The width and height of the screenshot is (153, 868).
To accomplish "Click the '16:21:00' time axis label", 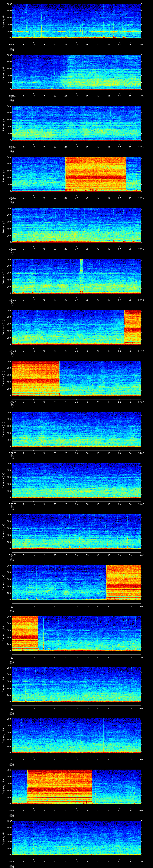I will 12,402.
